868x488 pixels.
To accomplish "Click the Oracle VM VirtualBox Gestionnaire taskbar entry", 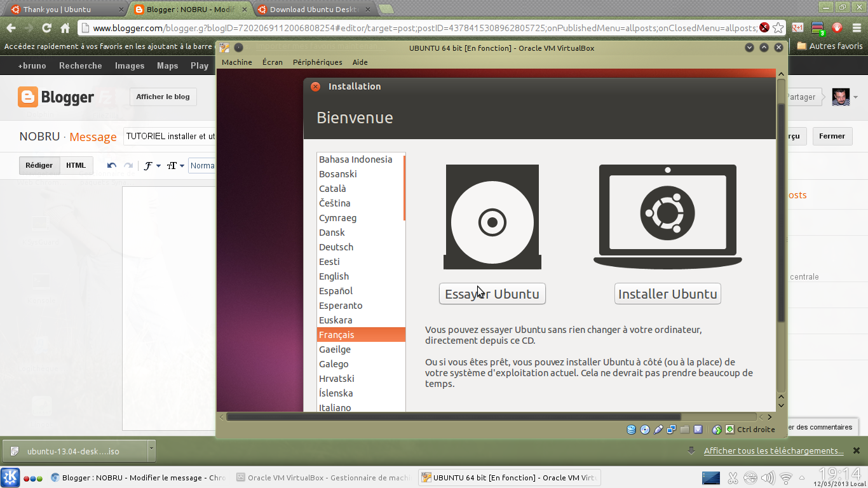I will 323,478.
